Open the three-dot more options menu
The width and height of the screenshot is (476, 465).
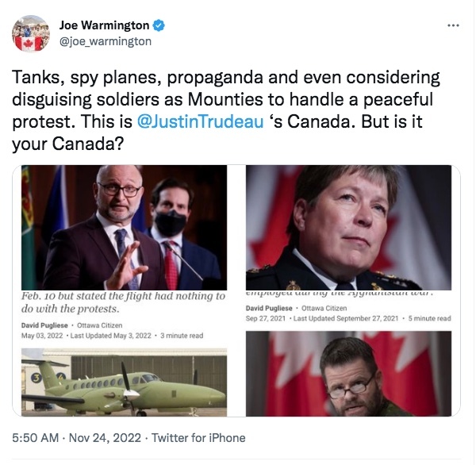(453, 25)
